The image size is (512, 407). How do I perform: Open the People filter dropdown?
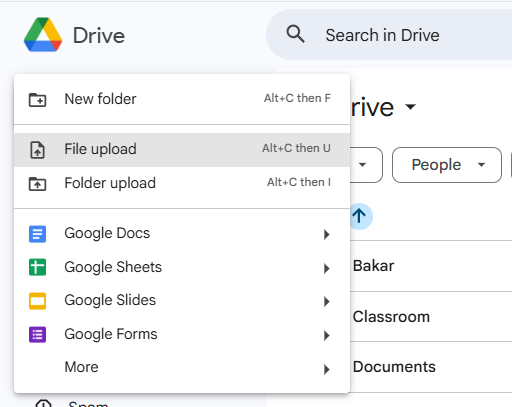point(447,165)
